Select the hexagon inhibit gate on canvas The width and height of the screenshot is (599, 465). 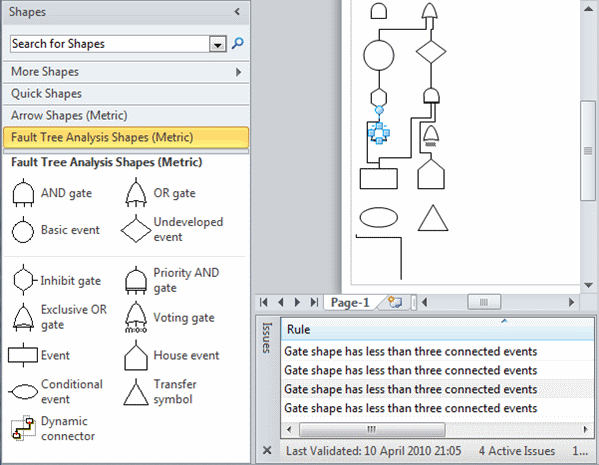(379, 97)
